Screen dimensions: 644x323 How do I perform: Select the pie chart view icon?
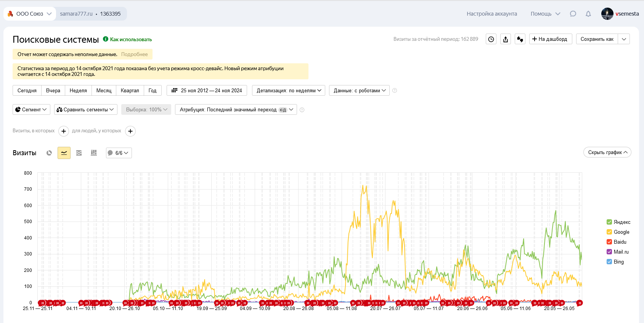click(49, 153)
